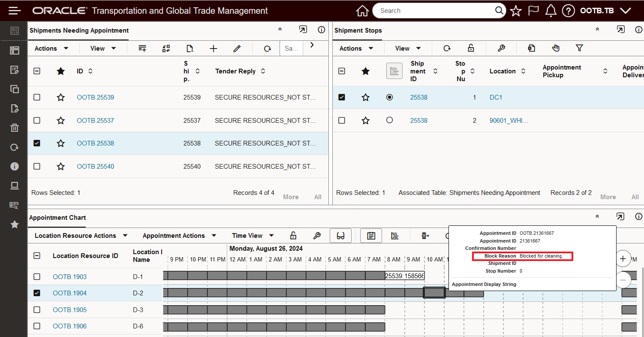Image resolution: width=644 pixels, height=337 pixels.
Task: Check the OOTB.25537 row checkbox
Action: tap(37, 120)
